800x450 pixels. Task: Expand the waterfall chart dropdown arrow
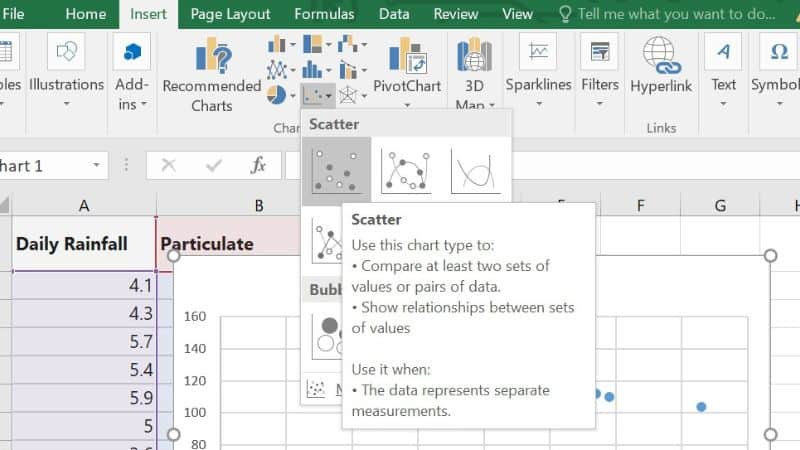coord(364,44)
